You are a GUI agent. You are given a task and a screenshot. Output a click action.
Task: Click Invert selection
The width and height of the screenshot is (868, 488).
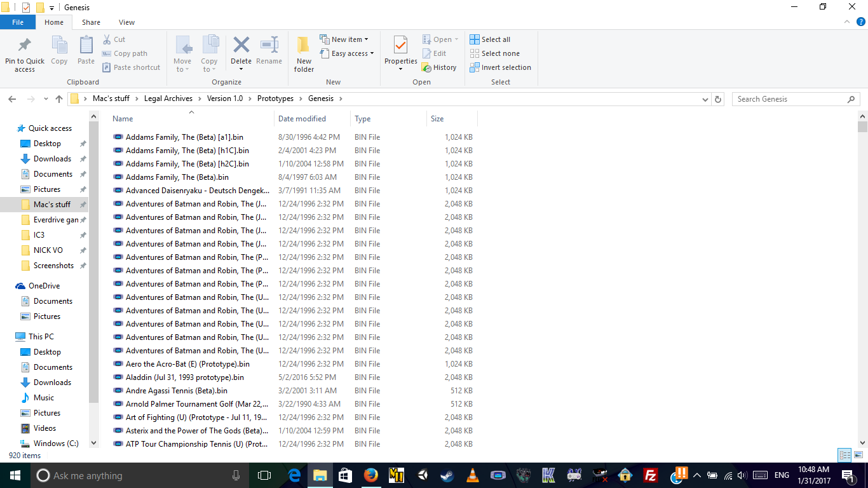coord(500,67)
